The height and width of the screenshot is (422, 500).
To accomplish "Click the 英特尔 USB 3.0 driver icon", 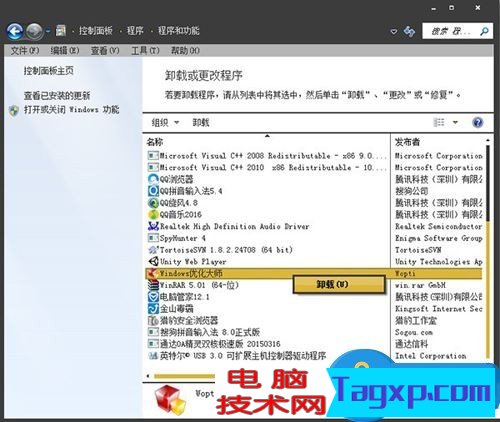I will tap(153, 356).
